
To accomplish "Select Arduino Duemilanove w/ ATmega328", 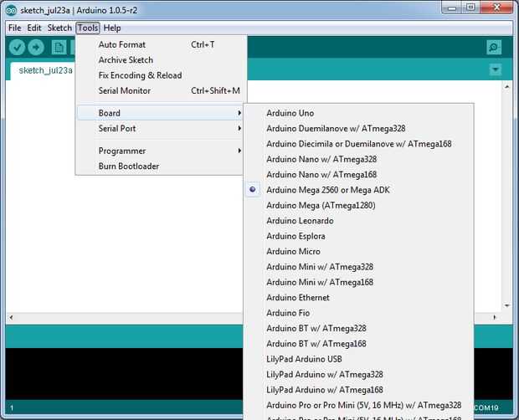I will click(359, 128).
